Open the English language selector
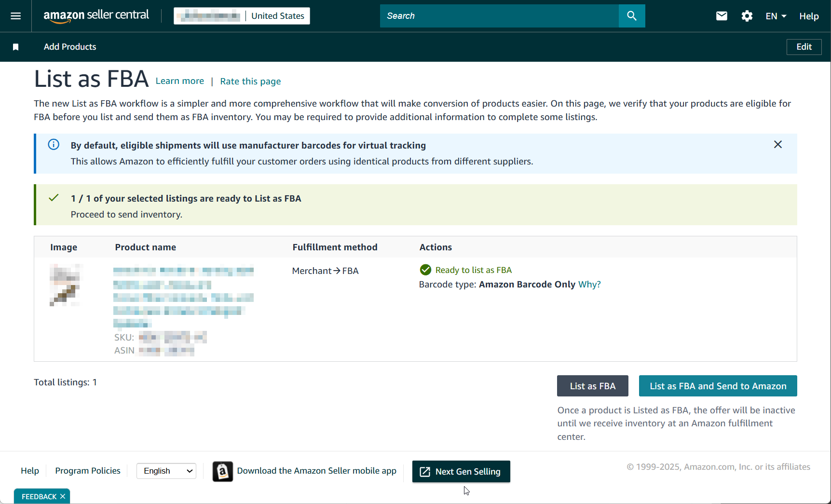The image size is (831, 504). (166, 471)
